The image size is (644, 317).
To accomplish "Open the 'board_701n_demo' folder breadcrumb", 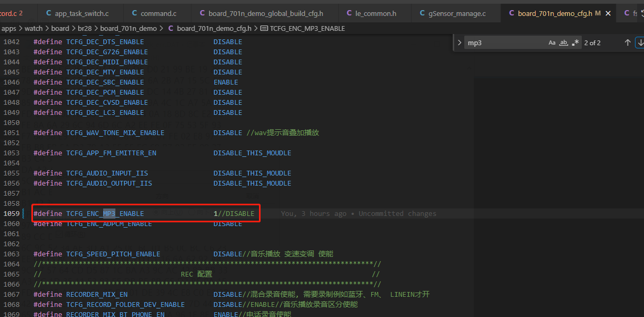I will tap(129, 28).
